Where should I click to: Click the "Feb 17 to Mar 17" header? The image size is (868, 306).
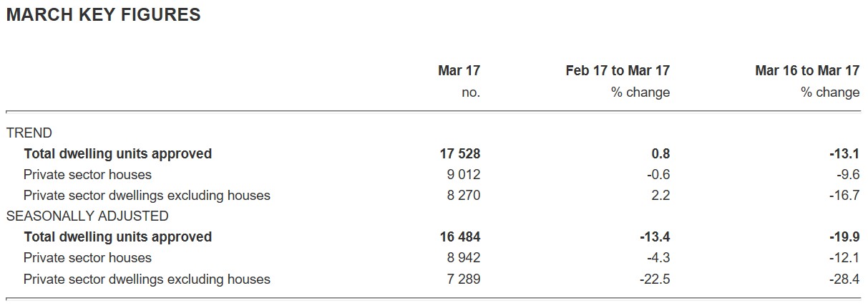click(617, 70)
